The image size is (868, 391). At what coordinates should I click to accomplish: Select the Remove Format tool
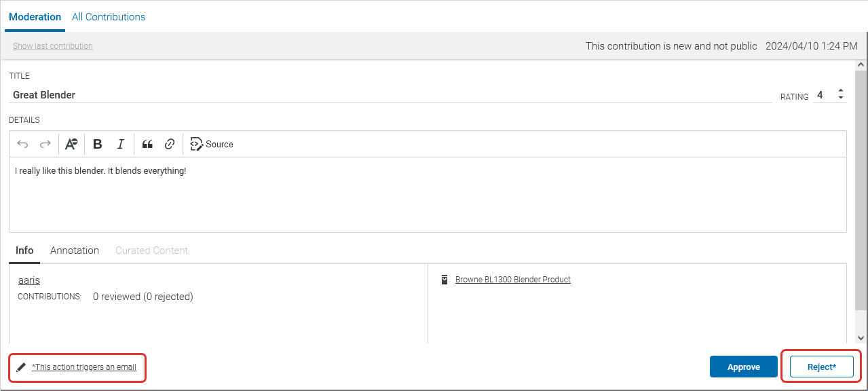pyautogui.click(x=71, y=143)
